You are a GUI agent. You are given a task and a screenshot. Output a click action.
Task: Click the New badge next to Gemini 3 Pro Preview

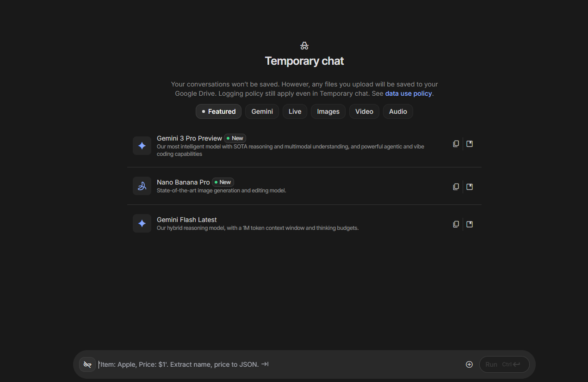tap(235, 138)
